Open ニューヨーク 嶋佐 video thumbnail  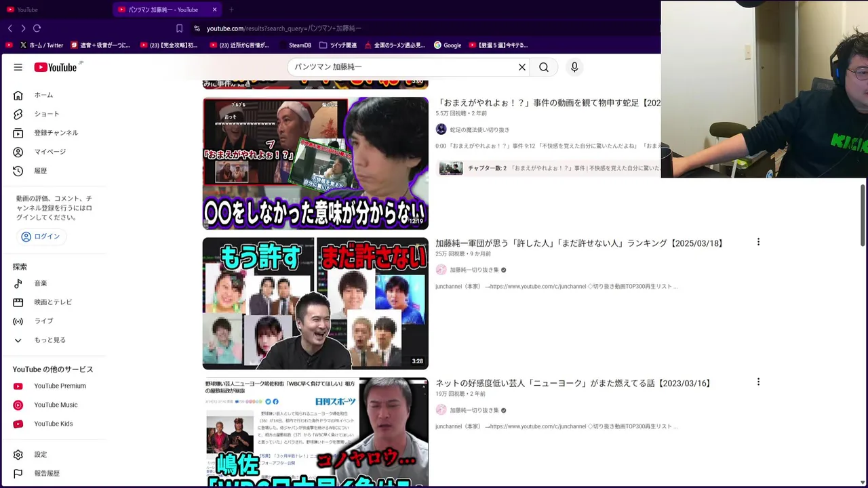(x=315, y=432)
